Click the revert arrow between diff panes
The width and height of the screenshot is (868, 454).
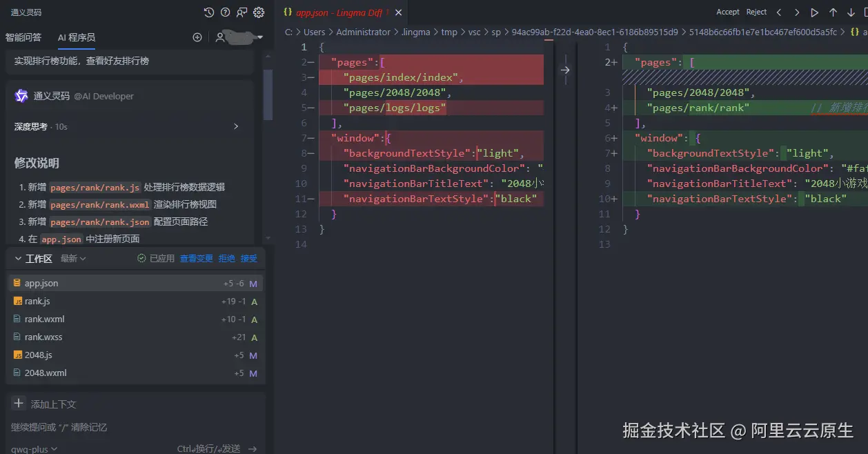point(565,70)
